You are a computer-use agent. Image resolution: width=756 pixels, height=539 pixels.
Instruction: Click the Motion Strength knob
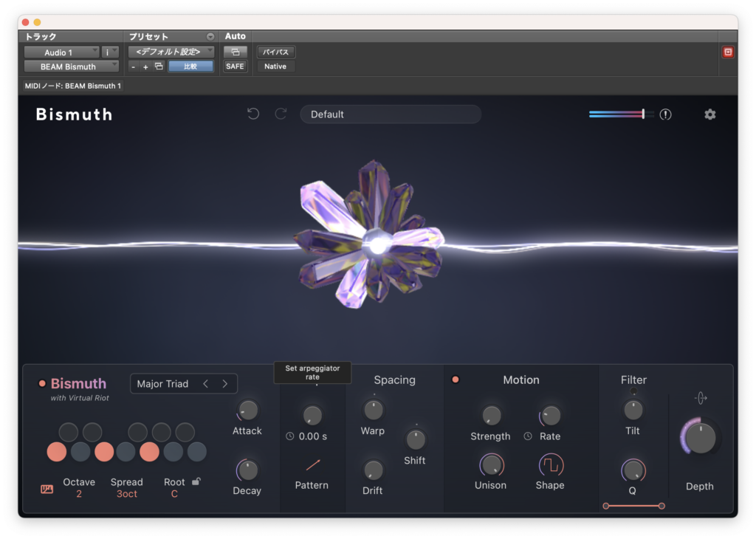click(x=491, y=415)
